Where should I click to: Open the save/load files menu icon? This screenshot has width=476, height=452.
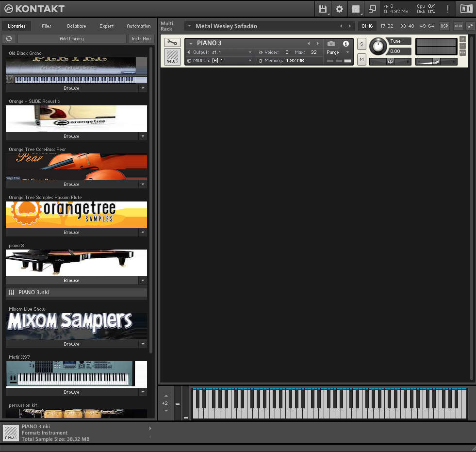323,9
